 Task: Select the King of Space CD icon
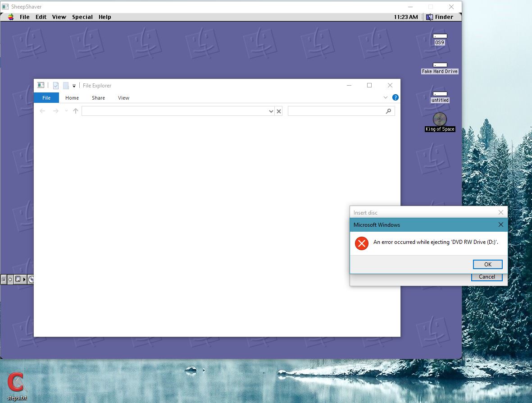click(x=440, y=122)
